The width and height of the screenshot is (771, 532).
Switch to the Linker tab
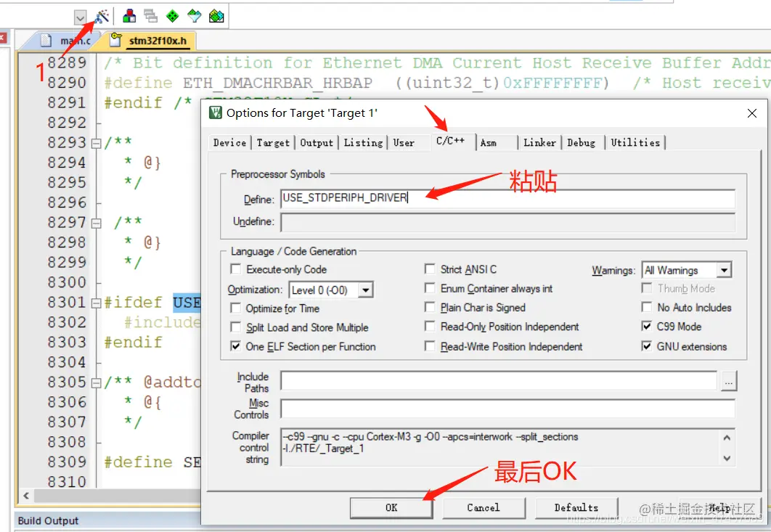tap(539, 142)
